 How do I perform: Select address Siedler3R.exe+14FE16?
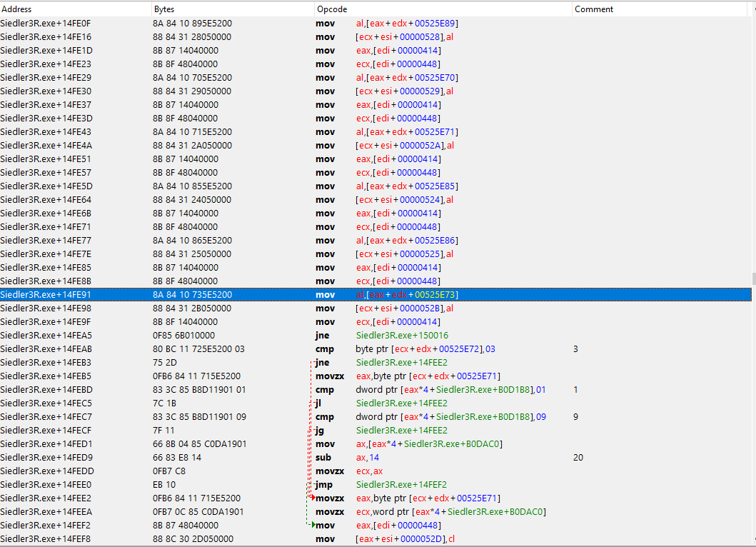coord(46,37)
